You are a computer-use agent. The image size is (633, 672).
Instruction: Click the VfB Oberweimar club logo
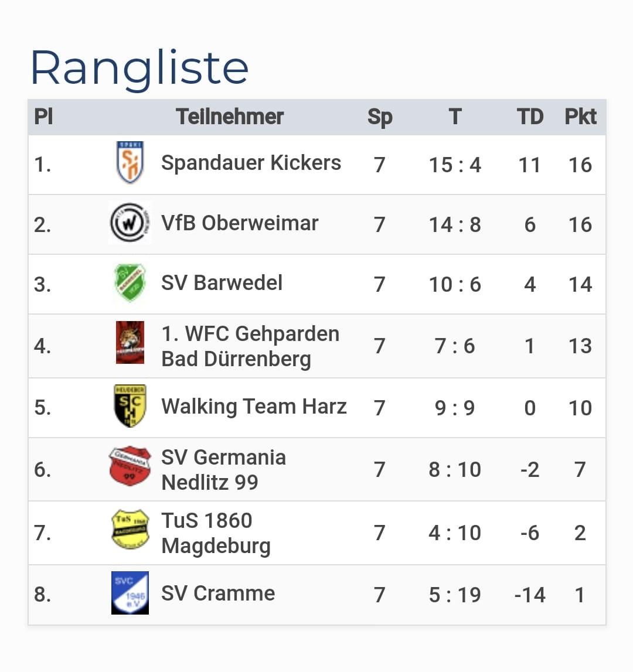point(130,223)
